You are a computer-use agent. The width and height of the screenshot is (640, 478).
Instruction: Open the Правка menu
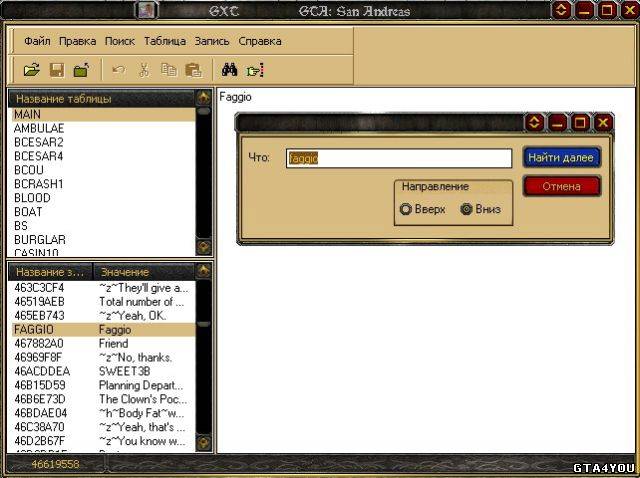tap(78, 41)
